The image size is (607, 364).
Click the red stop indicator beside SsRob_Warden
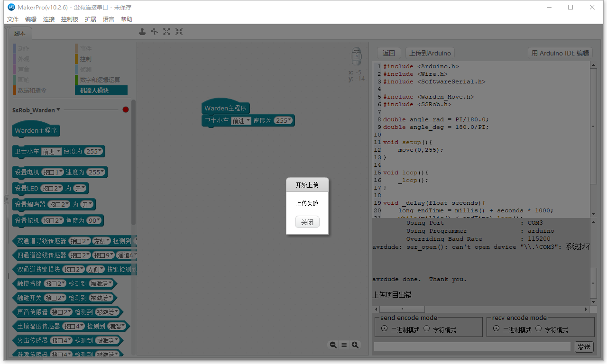pyautogui.click(x=125, y=109)
